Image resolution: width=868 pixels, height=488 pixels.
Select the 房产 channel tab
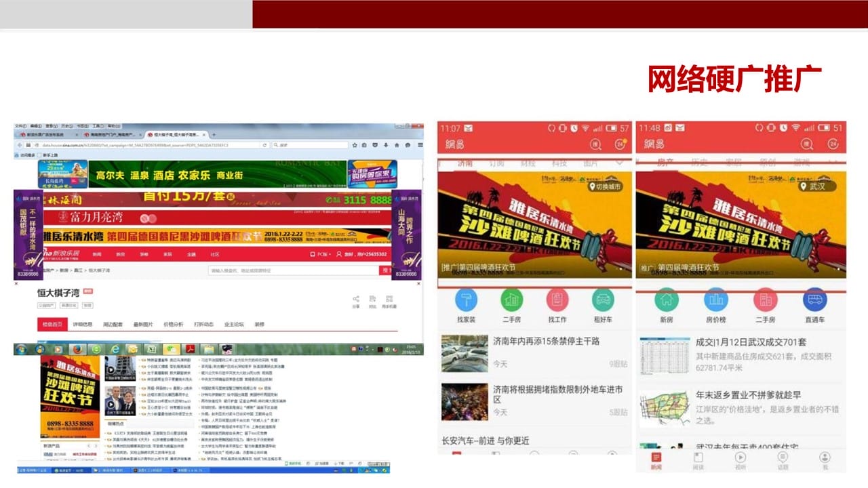[x=664, y=163]
